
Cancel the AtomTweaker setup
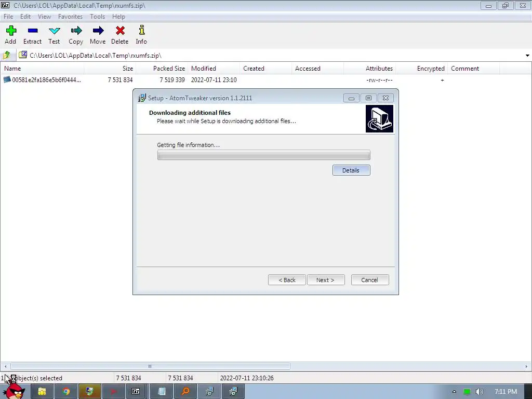(x=370, y=280)
